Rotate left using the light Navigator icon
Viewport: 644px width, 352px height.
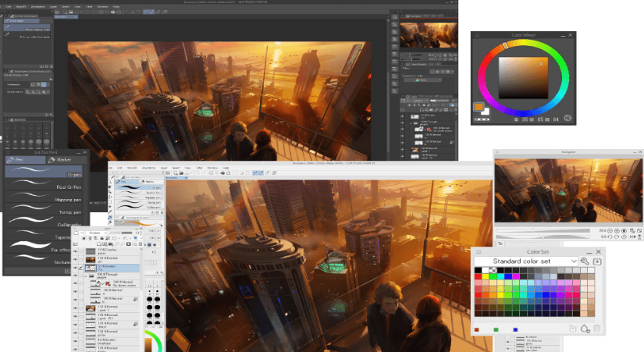pyautogui.click(x=610, y=237)
